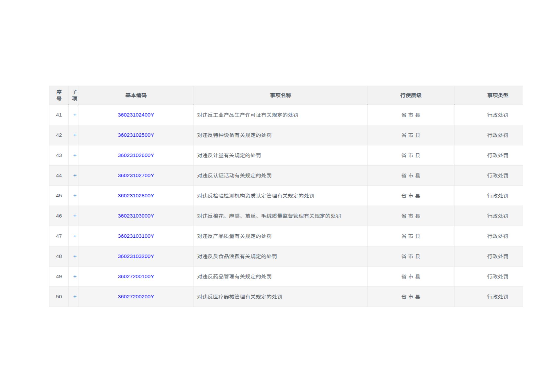Click the plus icon in row 44

point(75,175)
